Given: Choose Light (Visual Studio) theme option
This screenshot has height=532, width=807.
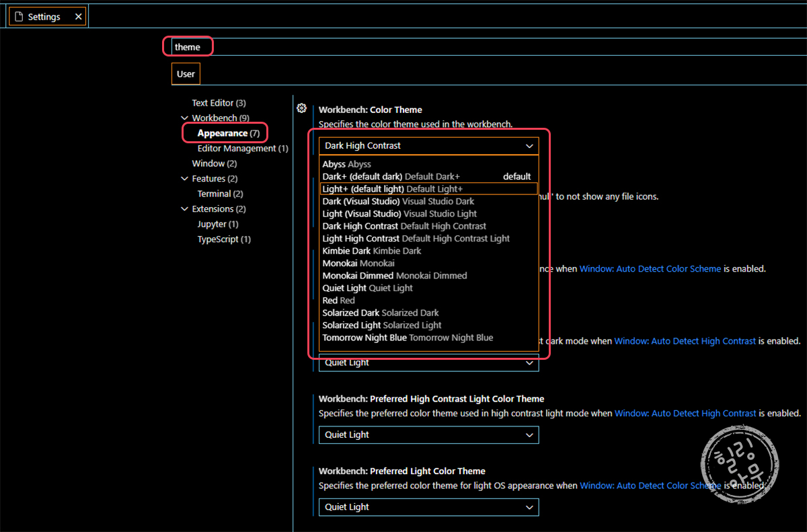Looking at the screenshot, I should click(x=429, y=214).
